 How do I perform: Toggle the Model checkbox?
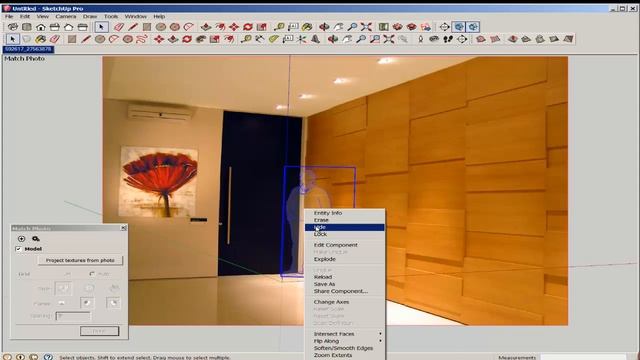point(18,249)
